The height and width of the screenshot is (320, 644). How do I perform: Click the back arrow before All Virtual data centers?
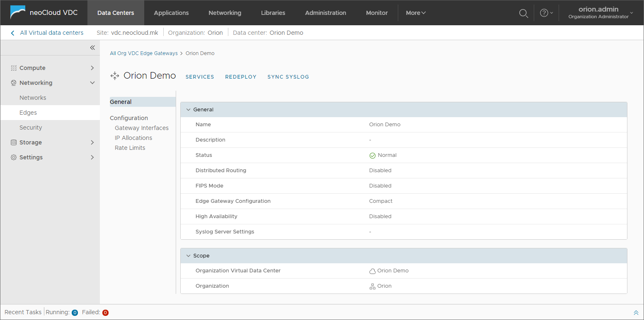pos(12,33)
